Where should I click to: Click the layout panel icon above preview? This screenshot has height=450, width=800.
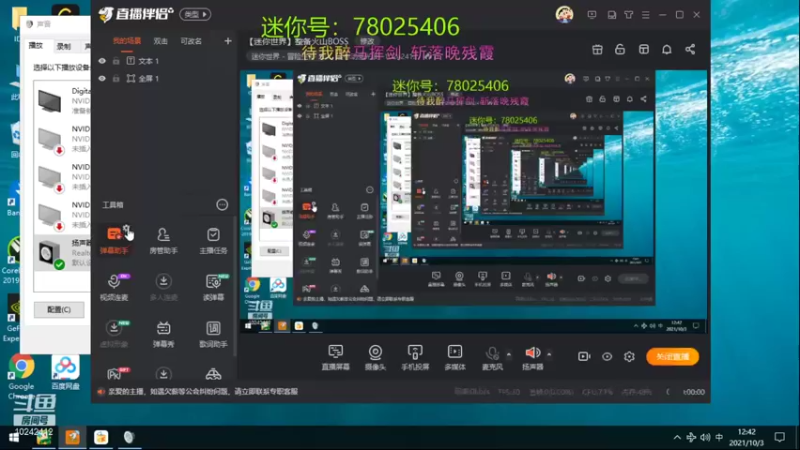click(643, 49)
